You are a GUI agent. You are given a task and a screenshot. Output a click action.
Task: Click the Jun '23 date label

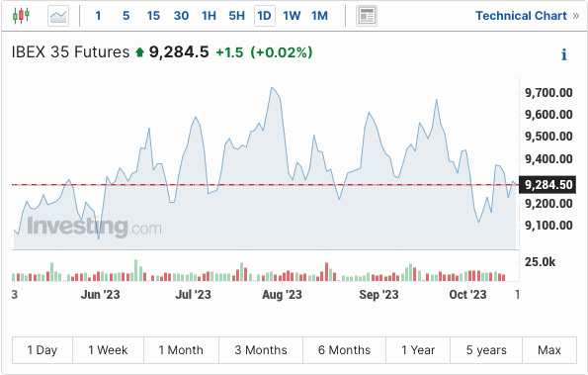click(x=100, y=294)
